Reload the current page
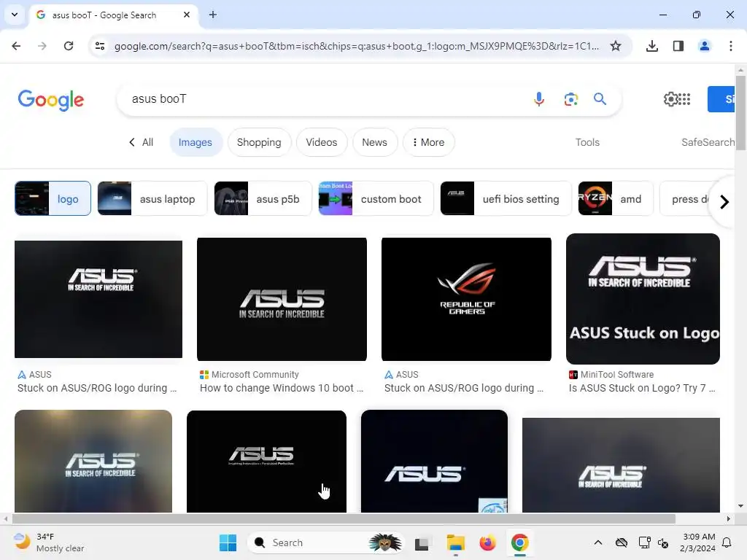 [69, 46]
